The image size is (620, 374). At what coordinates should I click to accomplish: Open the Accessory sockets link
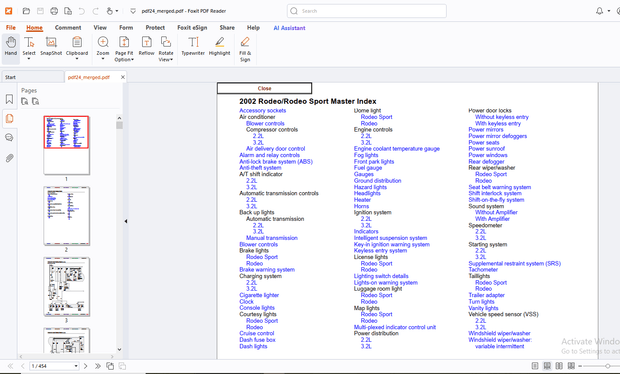click(263, 110)
